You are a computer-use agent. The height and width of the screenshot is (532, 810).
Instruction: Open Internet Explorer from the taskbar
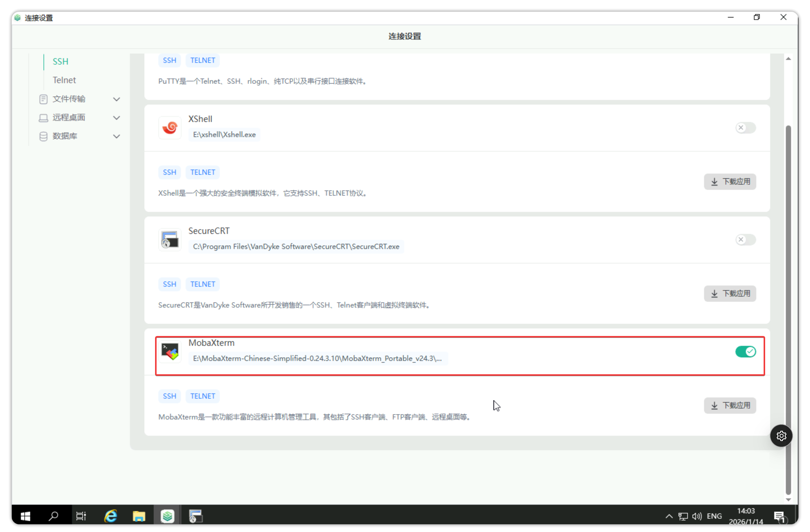coord(111,516)
